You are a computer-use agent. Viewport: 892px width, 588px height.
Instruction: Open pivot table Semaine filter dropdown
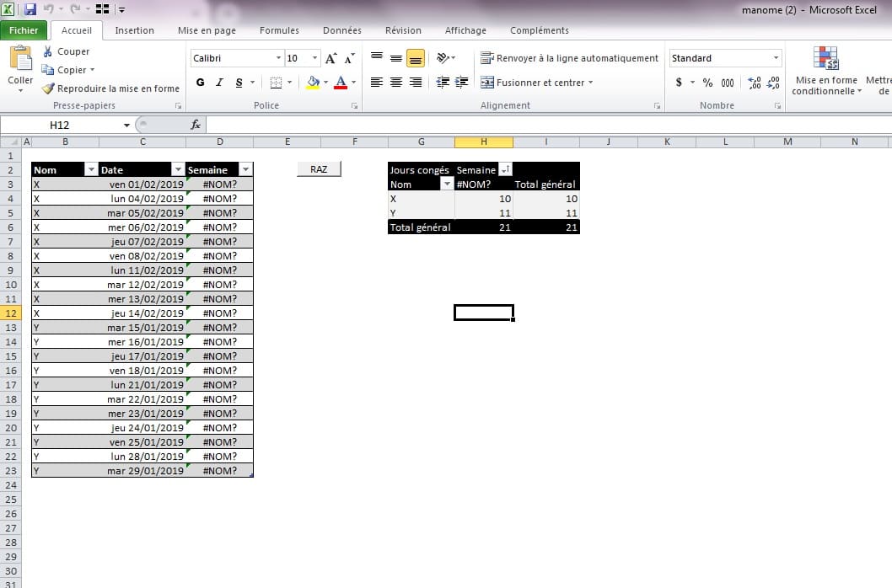point(505,169)
